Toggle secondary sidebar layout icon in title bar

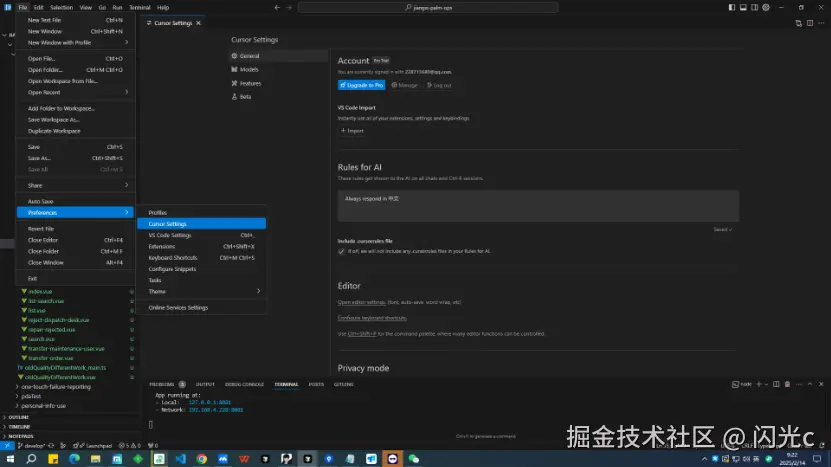tap(754, 7)
